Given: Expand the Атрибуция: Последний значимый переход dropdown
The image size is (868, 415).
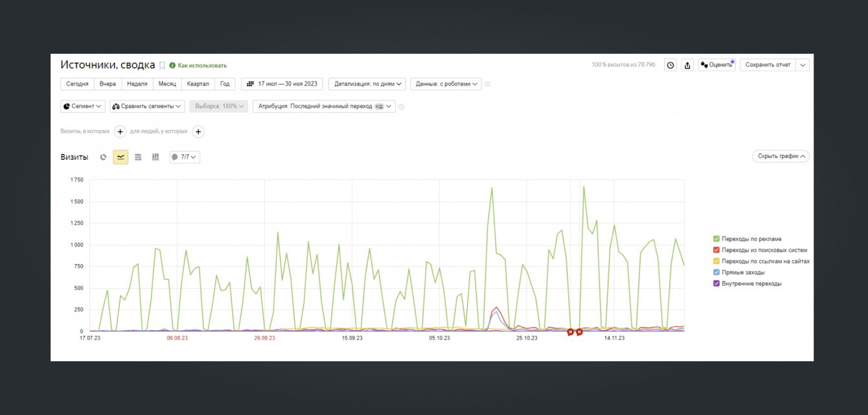Looking at the screenshot, I should click(323, 106).
